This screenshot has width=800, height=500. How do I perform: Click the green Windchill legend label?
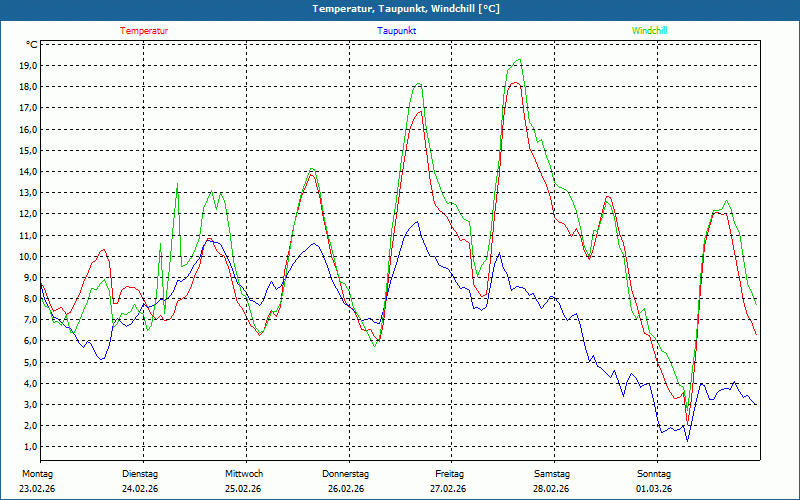coord(649,31)
